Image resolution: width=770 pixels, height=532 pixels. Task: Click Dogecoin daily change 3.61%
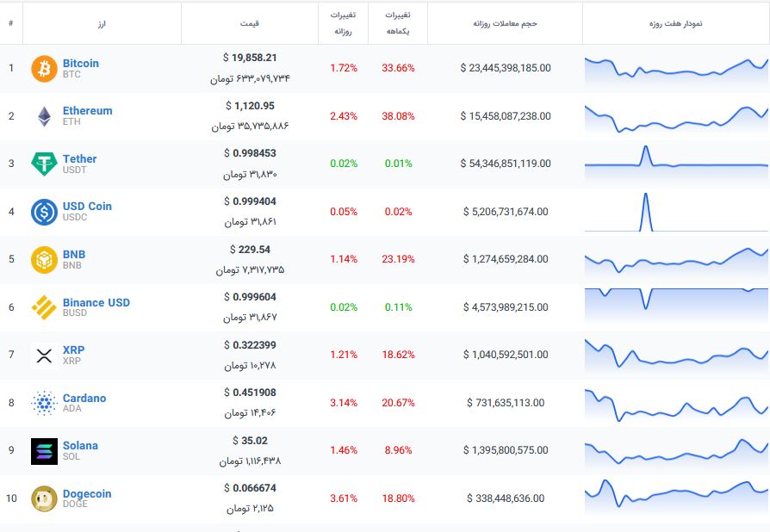[x=344, y=498]
